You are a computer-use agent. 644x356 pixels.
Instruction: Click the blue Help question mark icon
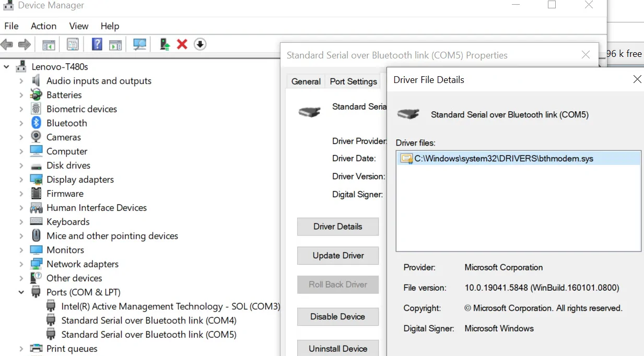pyautogui.click(x=97, y=44)
